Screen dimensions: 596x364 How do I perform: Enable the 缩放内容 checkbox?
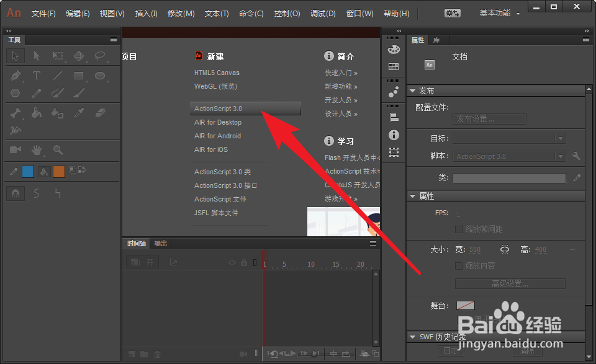459,265
